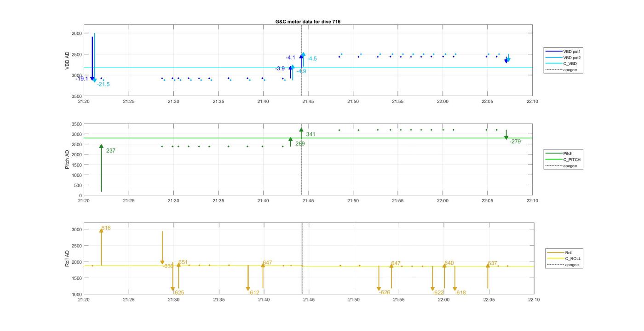The image size is (644, 331).
Task: Click the "-618" roll annotation
Action: 460,293
